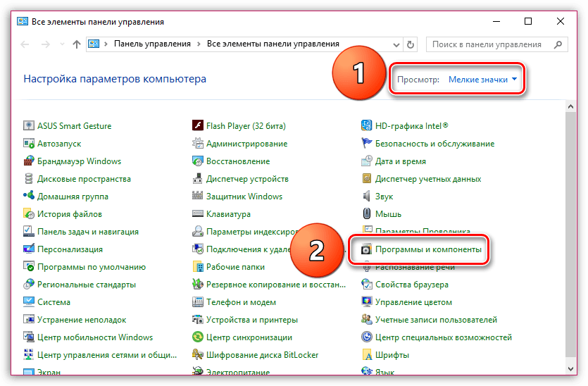Image resolution: width=588 pixels, height=386 pixels.
Task: Click the Защитник Windows icon
Action: click(198, 197)
